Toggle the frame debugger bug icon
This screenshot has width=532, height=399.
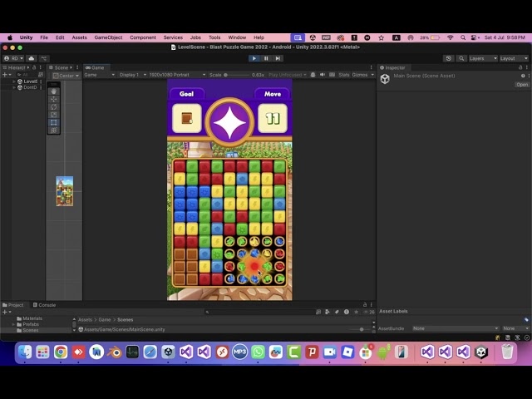click(x=313, y=75)
